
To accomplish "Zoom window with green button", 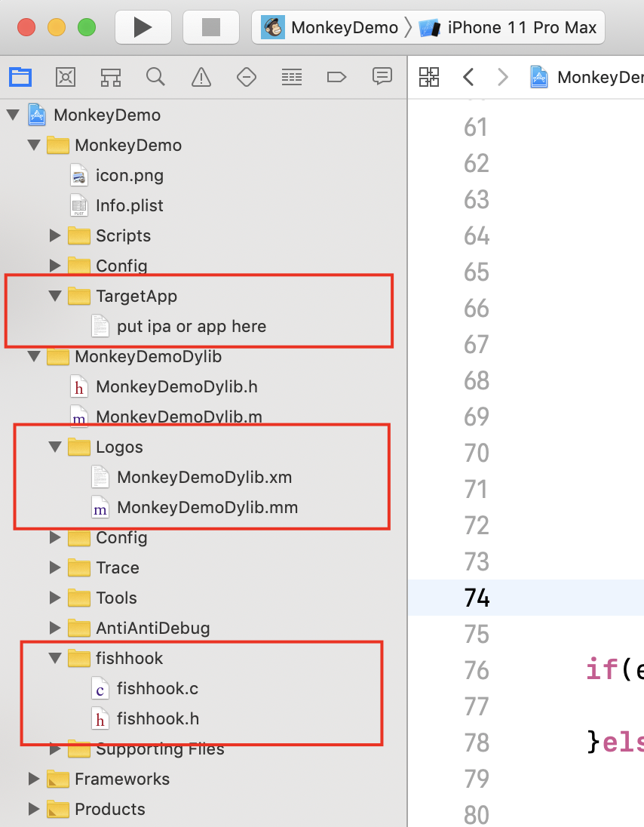I will [87, 27].
